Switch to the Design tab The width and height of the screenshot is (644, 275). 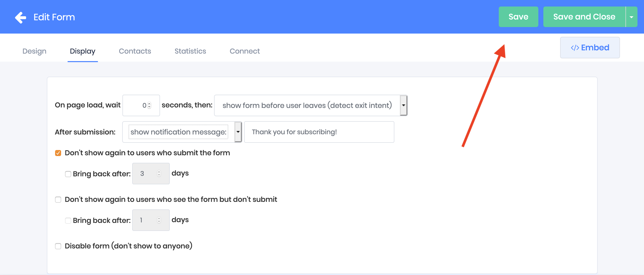pyautogui.click(x=34, y=51)
